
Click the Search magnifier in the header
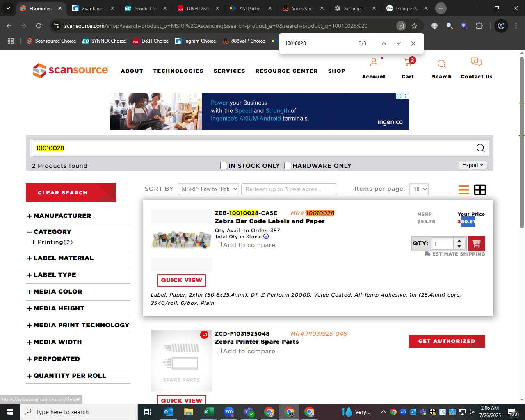(442, 64)
